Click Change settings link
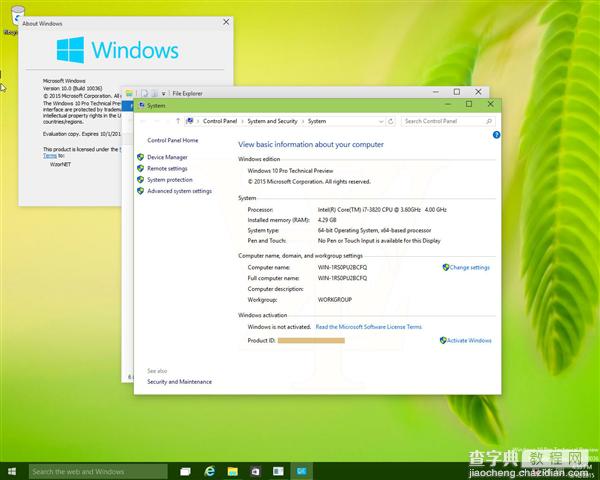 (x=470, y=268)
